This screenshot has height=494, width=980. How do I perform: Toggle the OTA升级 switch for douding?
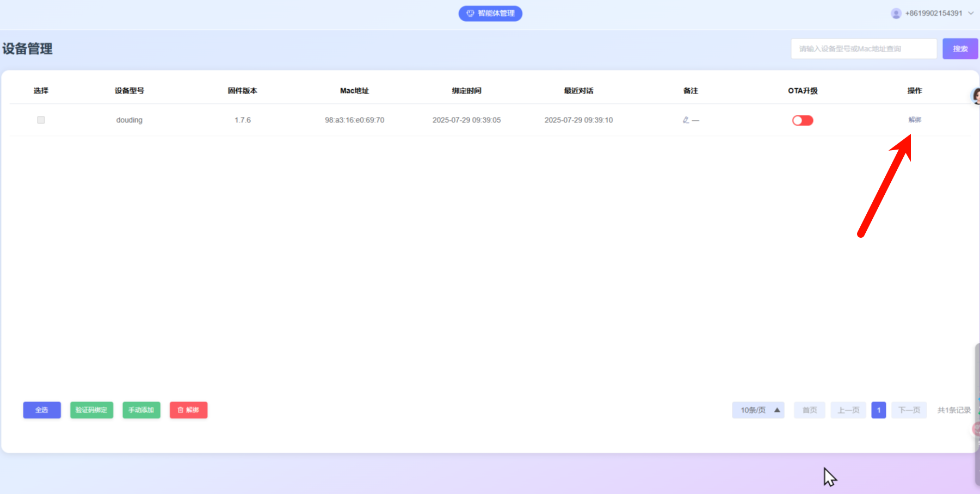pyautogui.click(x=802, y=120)
